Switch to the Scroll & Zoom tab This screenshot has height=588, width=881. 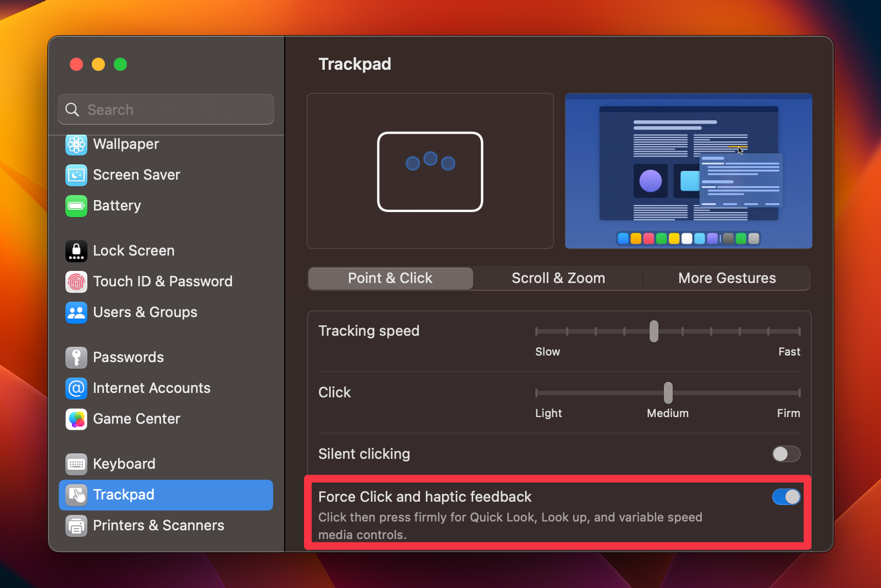(558, 278)
